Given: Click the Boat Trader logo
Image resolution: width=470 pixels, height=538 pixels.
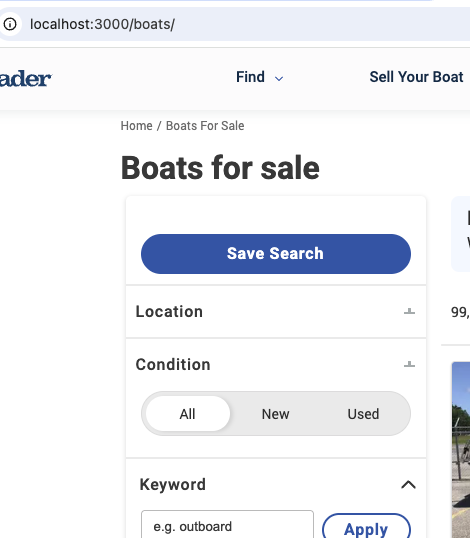Looking at the screenshot, I should [25, 79].
